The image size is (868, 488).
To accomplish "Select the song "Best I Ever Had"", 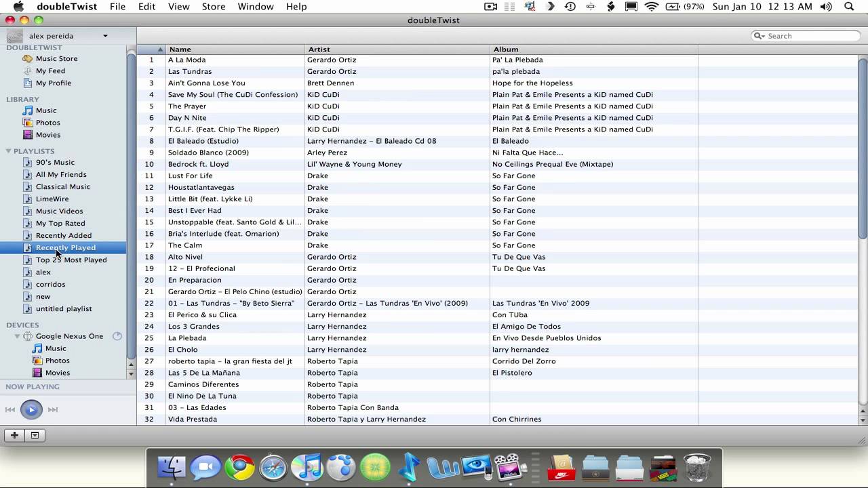I will click(x=195, y=211).
